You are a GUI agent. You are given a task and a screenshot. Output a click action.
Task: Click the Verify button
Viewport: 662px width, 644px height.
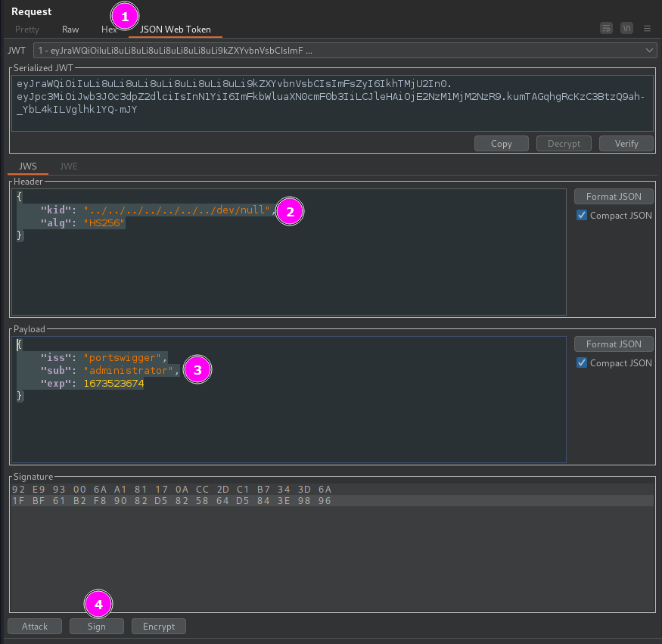[x=626, y=144]
